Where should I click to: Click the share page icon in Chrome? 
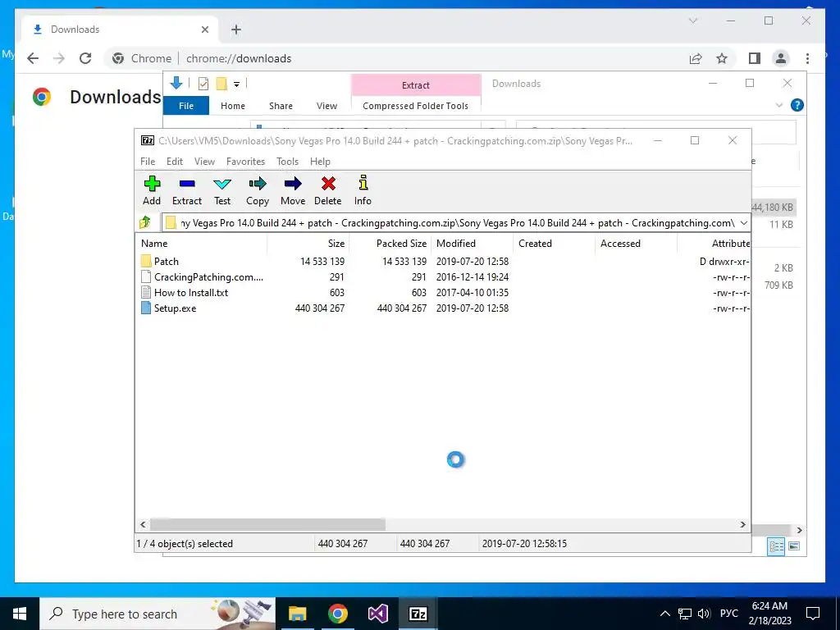pyautogui.click(x=696, y=58)
